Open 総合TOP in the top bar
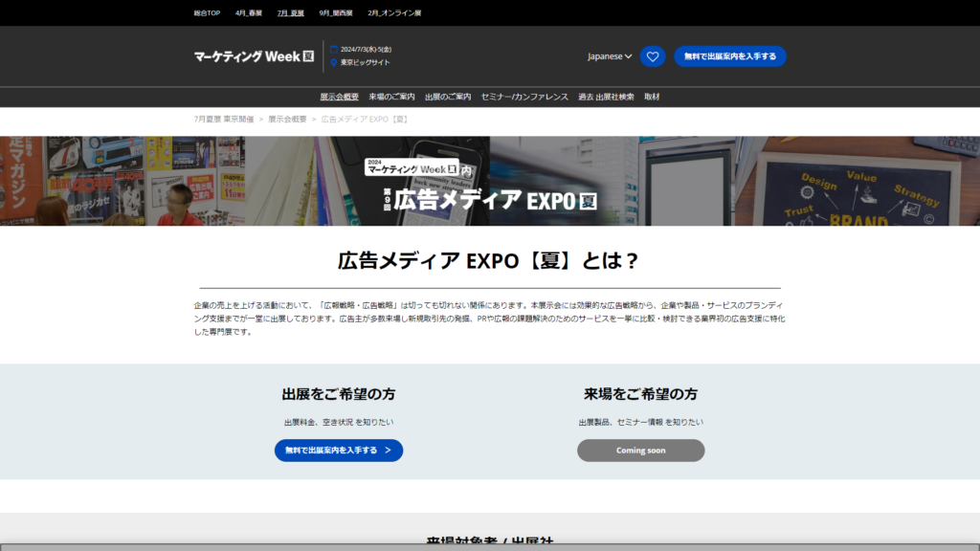 click(x=207, y=13)
